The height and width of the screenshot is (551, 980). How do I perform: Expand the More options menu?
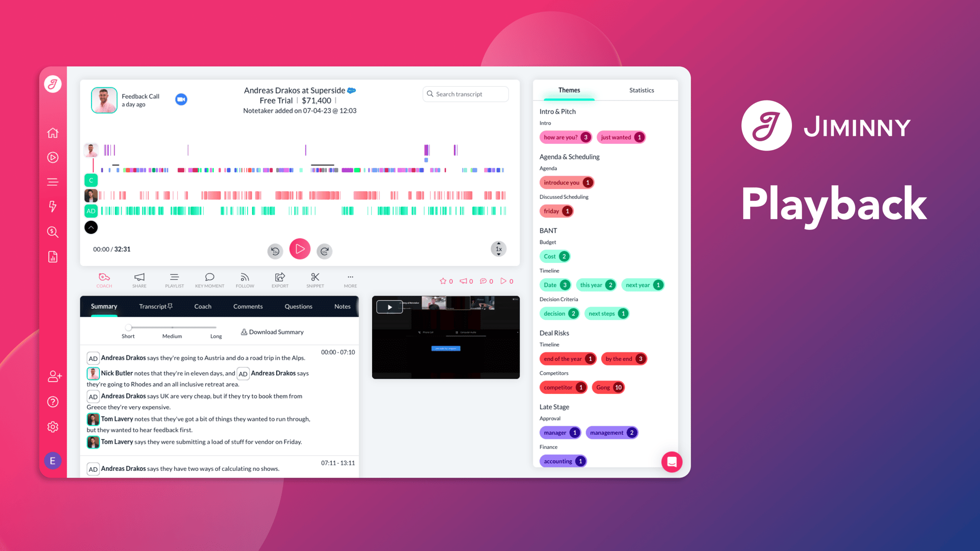click(x=350, y=279)
